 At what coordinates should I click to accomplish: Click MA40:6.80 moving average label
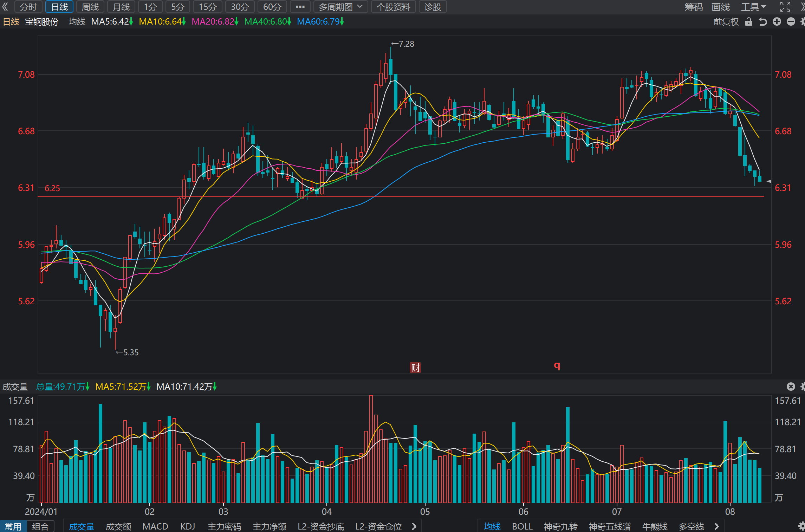pyautogui.click(x=268, y=22)
